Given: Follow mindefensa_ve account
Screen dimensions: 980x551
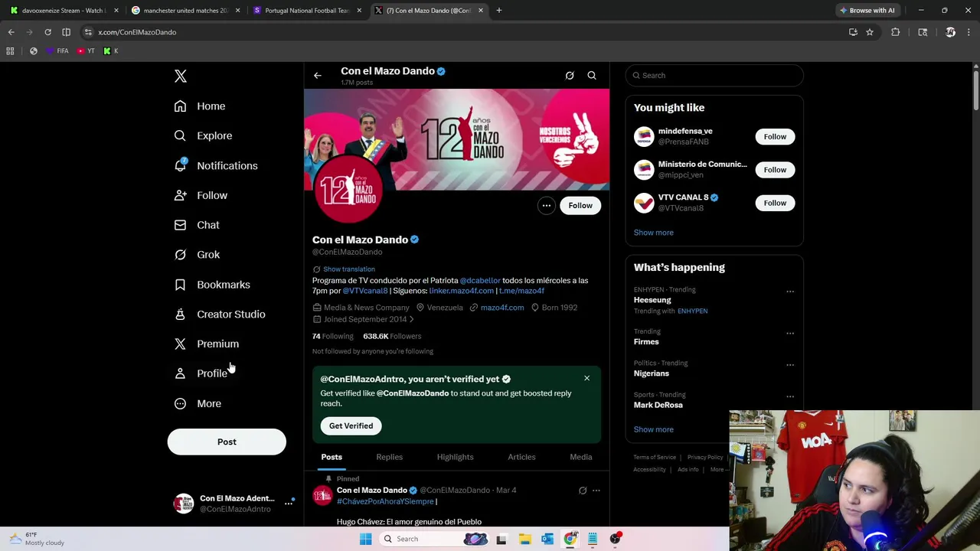Looking at the screenshot, I should [775, 137].
